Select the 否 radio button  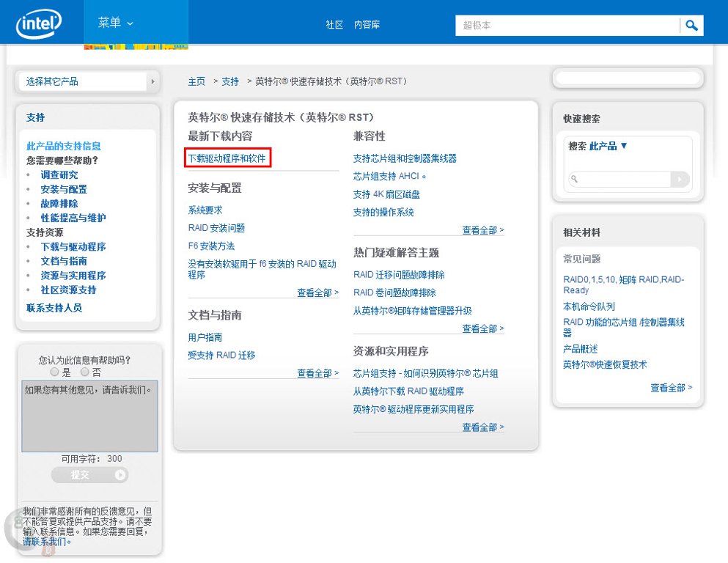pyautogui.click(x=85, y=372)
